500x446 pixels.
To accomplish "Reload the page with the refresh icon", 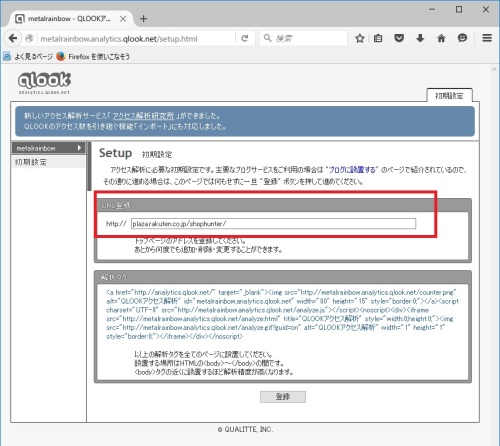I will (x=245, y=38).
